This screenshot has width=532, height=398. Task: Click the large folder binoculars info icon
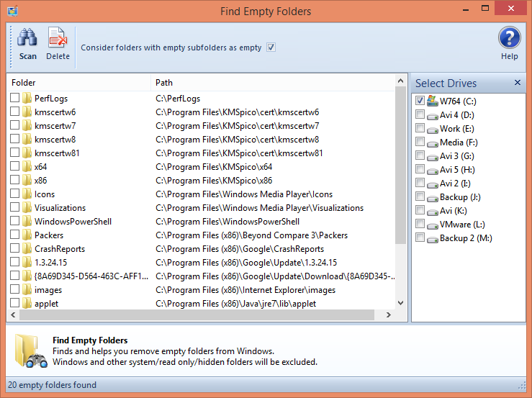point(30,351)
